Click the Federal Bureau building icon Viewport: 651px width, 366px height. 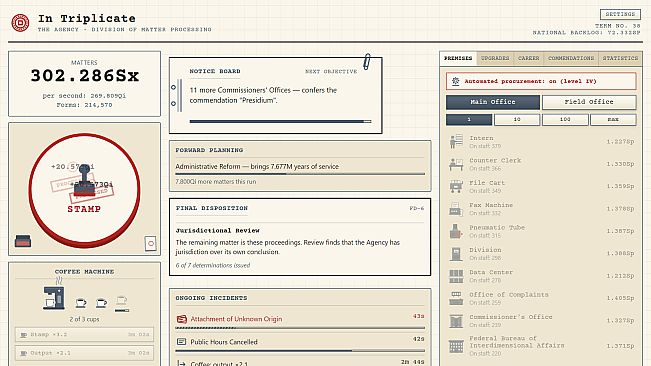[456, 346]
